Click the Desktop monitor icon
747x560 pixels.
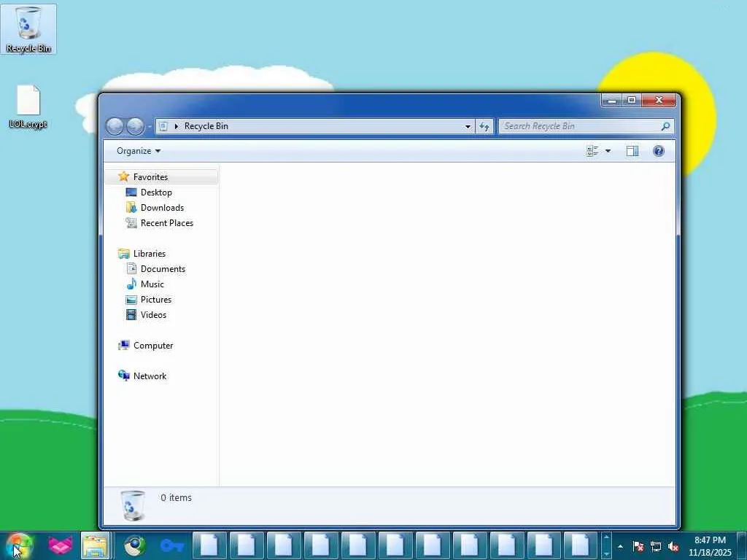click(x=131, y=192)
